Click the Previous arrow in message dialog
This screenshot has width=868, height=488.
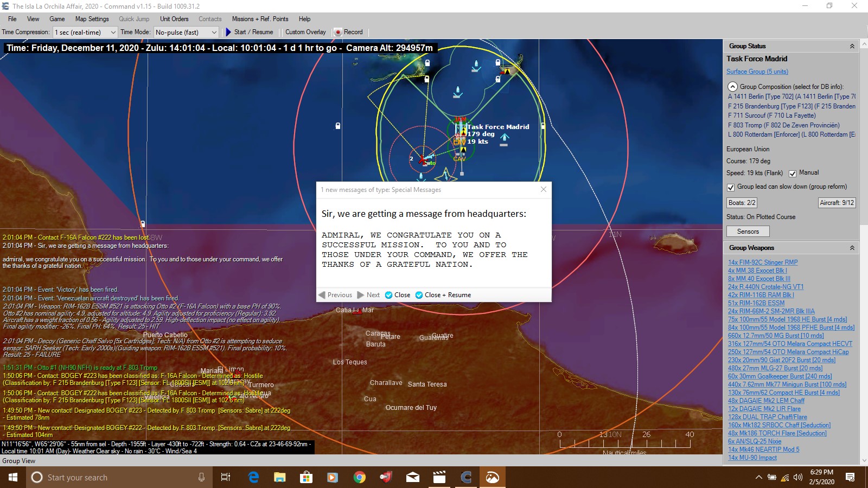322,295
